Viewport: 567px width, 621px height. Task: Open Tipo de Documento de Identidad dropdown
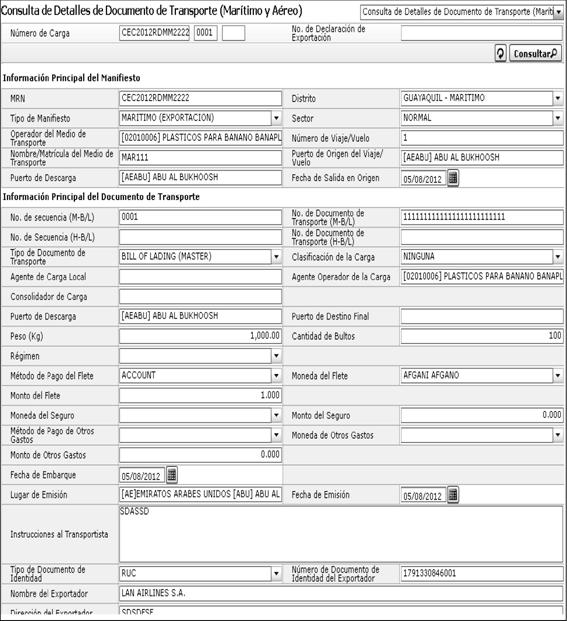[276, 573]
